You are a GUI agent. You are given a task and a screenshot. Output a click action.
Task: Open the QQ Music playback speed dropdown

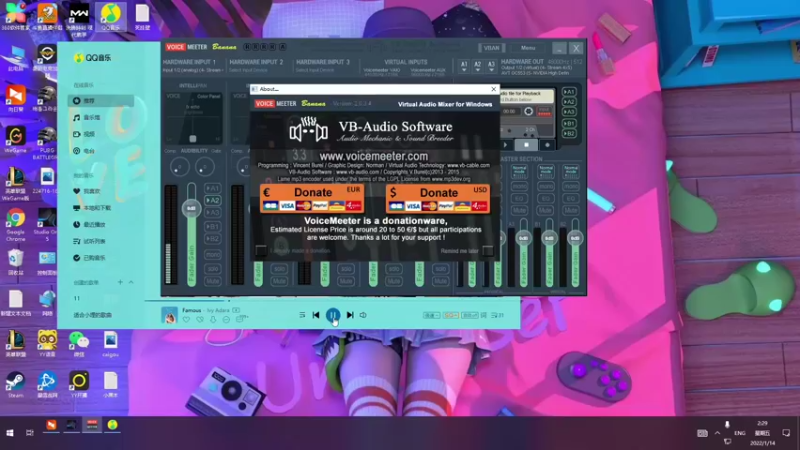(x=431, y=315)
